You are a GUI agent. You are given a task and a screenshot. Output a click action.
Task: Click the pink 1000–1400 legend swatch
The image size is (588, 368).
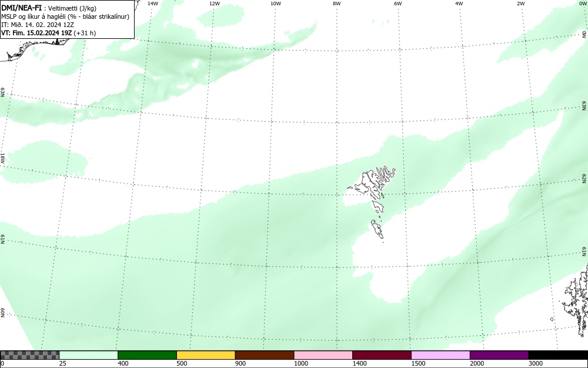coord(323,355)
